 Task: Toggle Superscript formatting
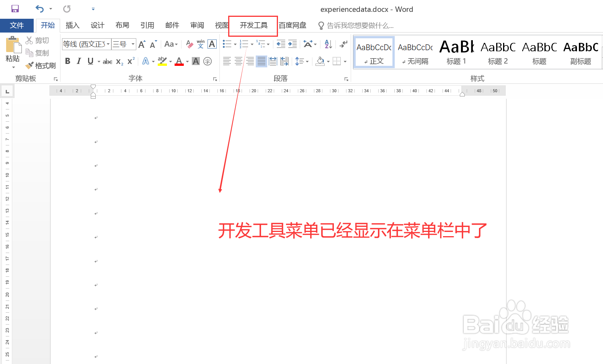131,61
